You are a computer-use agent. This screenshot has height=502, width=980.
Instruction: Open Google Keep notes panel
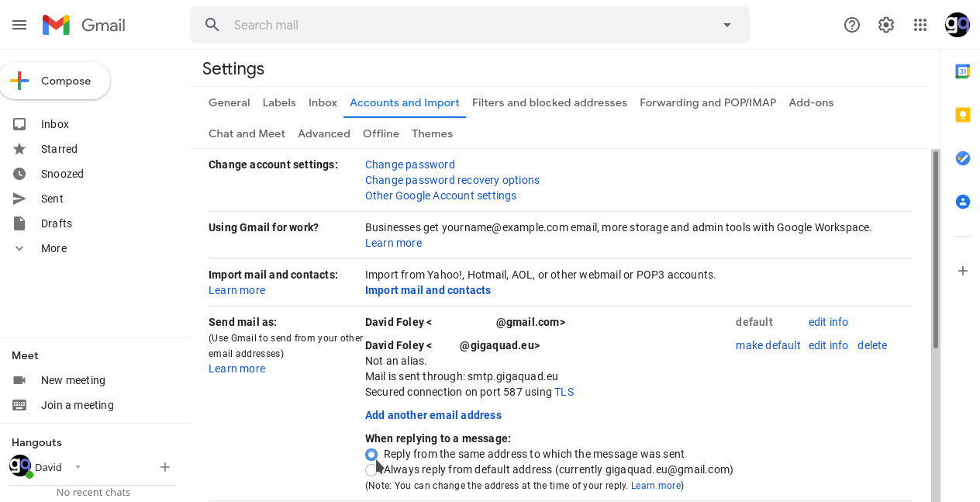point(962,114)
